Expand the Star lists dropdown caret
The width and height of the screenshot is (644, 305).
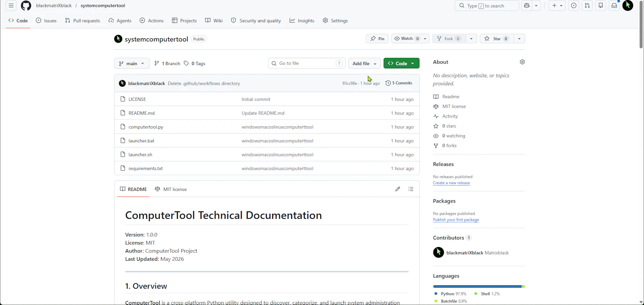coord(519,39)
